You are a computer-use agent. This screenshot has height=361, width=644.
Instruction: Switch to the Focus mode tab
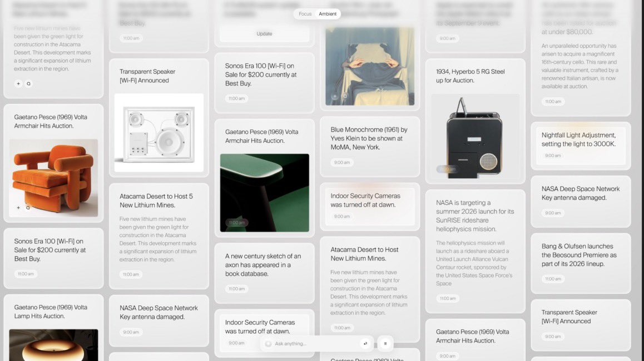(x=305, y=14)
